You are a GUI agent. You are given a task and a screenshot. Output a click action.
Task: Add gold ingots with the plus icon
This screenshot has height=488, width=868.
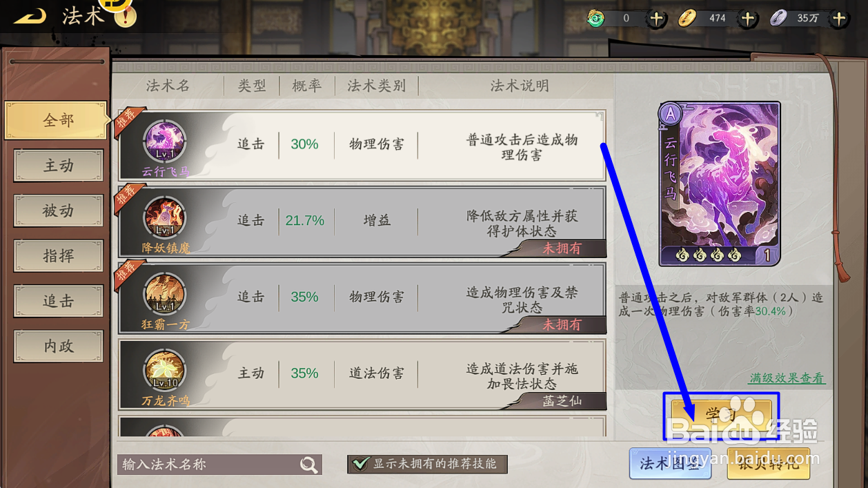point(747,19)
